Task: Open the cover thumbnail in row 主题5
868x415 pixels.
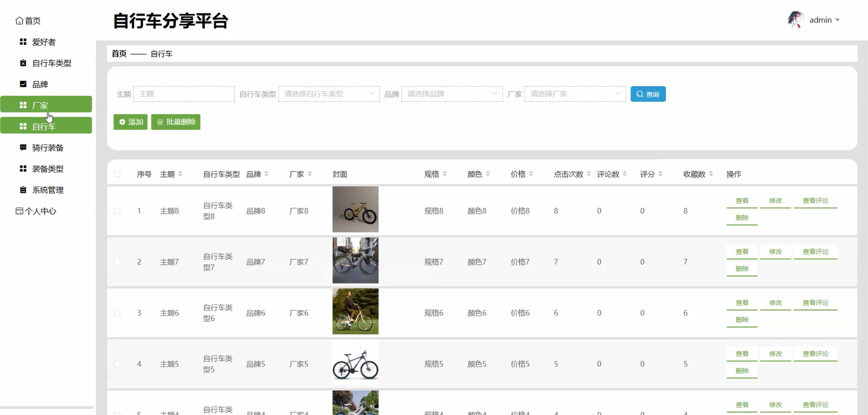Action: [x=356, y=363]
